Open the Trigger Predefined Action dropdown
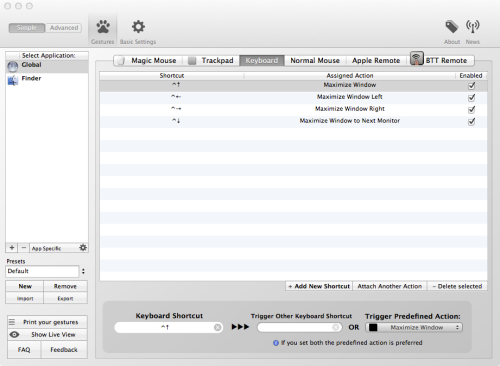The image size is (500, 366). coord(414,328)
